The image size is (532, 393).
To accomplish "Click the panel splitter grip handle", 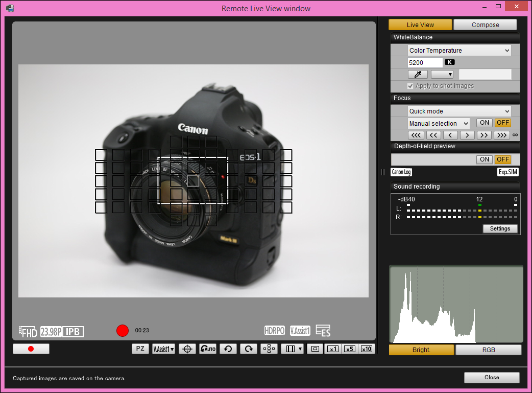I will 383,172.
